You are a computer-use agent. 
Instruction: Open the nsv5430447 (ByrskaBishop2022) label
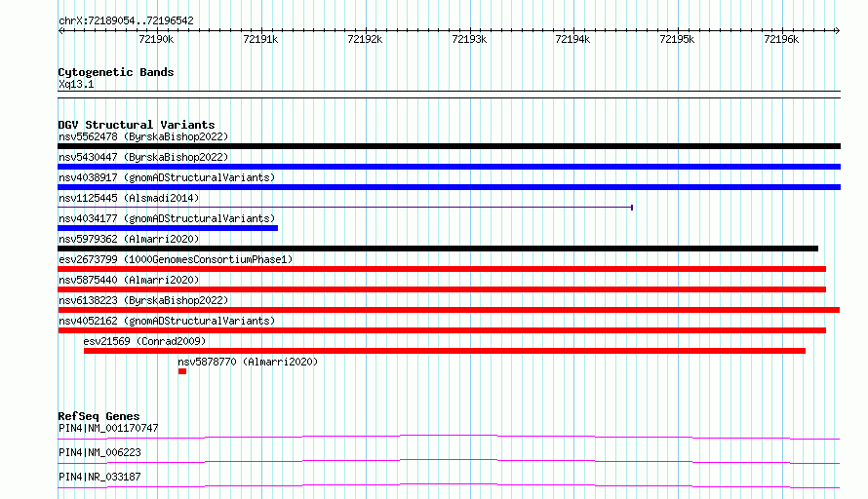click(x=143, y=157)
